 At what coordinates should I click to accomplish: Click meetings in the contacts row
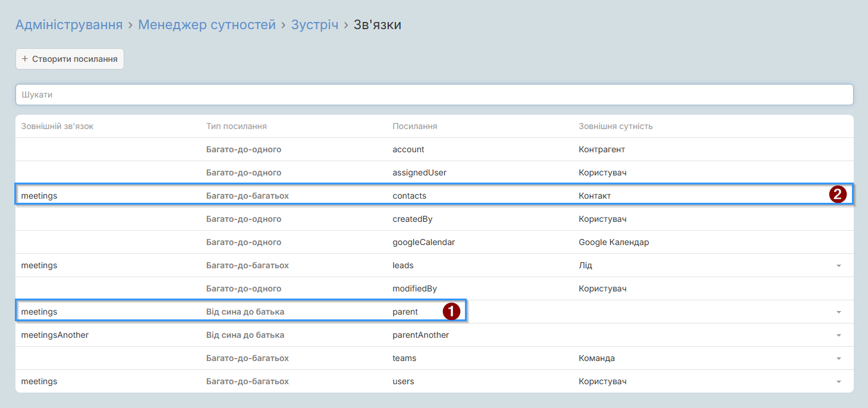point(39,196)
